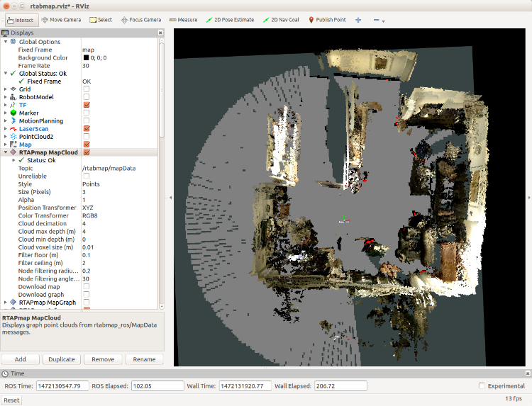This screenshot has width=532, height=406.
Task: Check the Experimental checkbox
Action: point(482,385)
